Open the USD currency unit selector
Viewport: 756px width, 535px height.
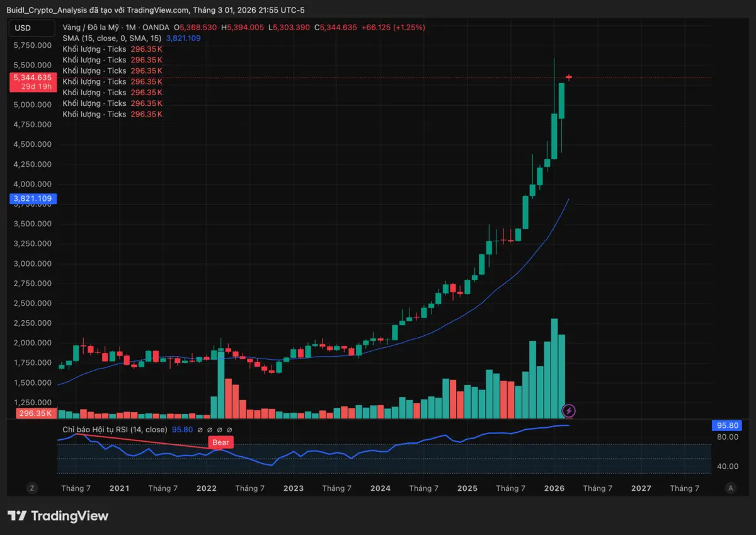click(x=32, y=28)
